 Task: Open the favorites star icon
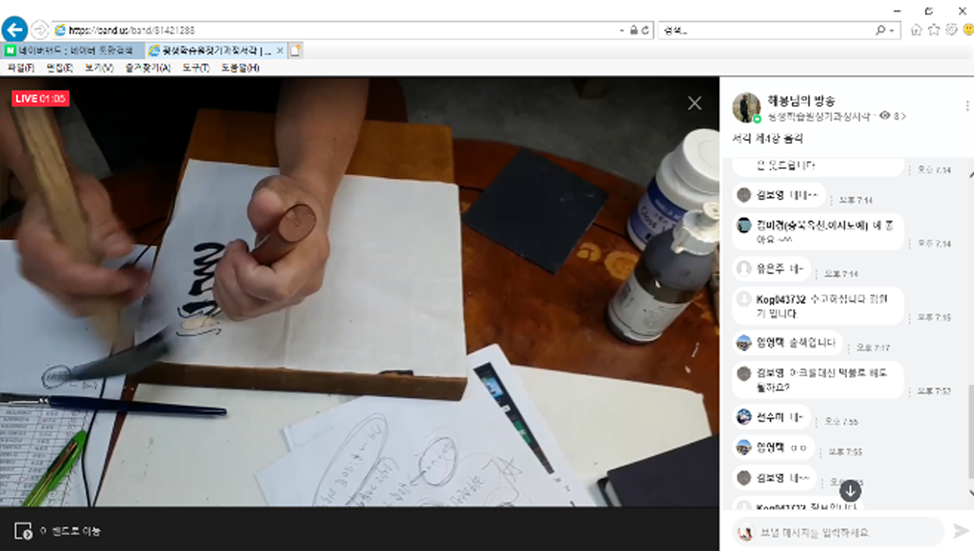(x=934, y=30)
